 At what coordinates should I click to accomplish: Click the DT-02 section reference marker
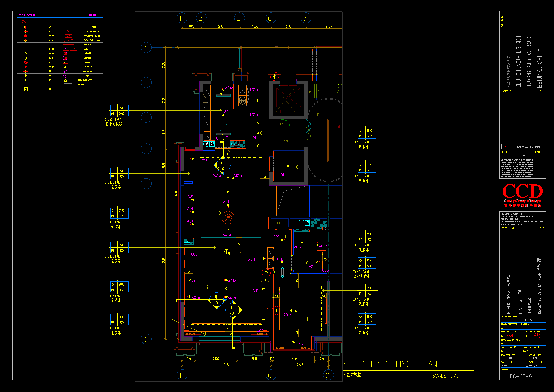click(x=222, y=165)
